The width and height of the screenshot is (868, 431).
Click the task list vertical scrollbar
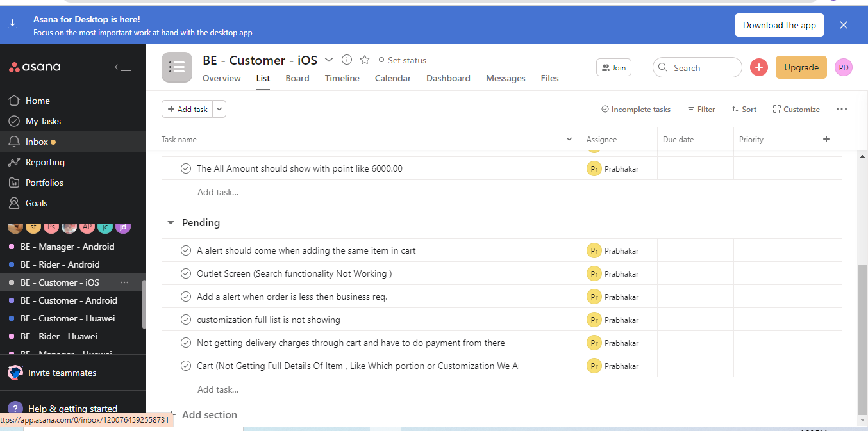pos(862,339)
